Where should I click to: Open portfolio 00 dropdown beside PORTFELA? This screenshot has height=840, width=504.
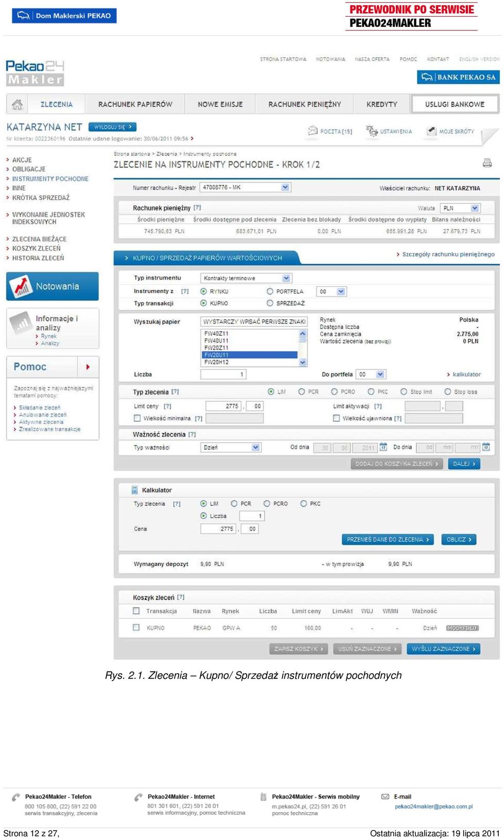pyautogui.click(x=331, y=292)
